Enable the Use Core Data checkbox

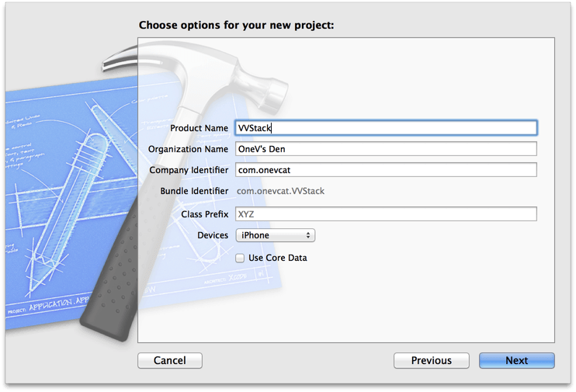[240, 258]
